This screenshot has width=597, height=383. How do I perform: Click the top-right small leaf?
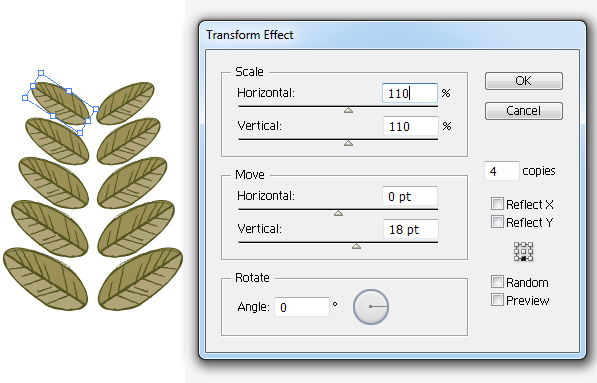point(125,103)
